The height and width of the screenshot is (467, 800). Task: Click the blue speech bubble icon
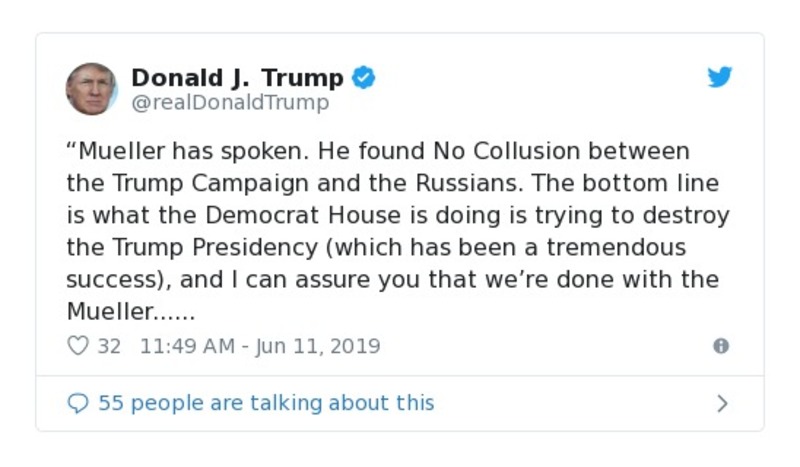click(77, 403)
